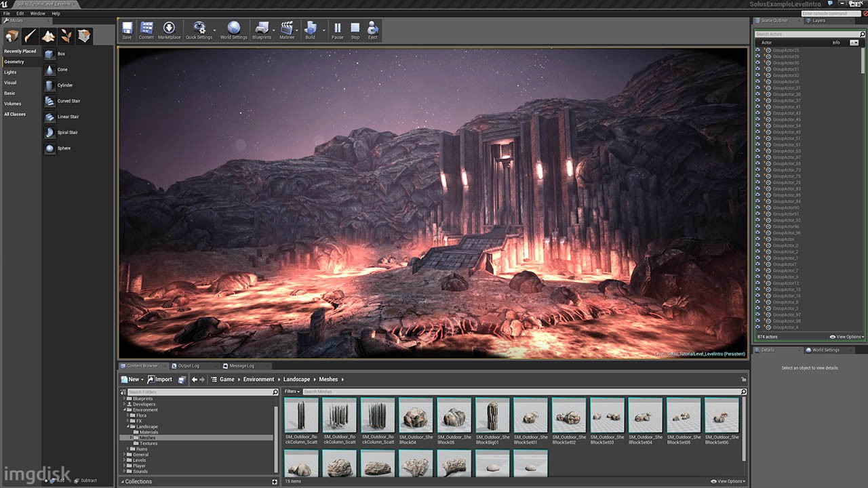Select the Place mode icon
This screenshot has height=488, width=868.
12,36
